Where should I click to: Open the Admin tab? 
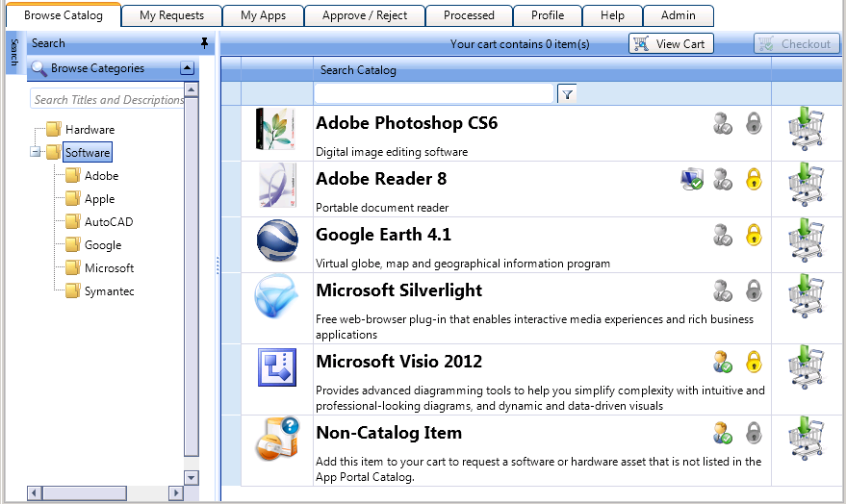click(679, 15)
